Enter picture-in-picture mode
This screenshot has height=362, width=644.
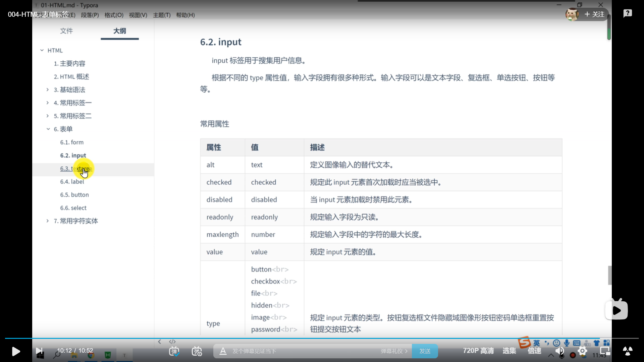tap(605, 351)
